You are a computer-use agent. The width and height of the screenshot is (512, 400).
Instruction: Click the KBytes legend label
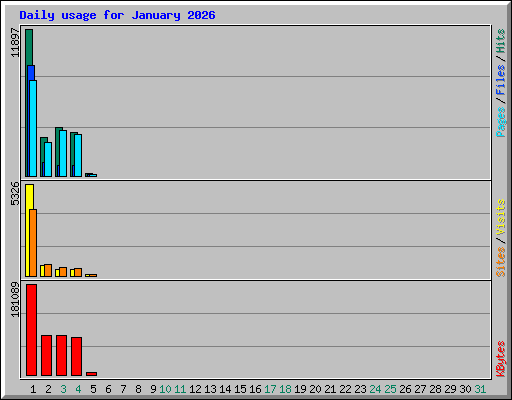[500, 359]
